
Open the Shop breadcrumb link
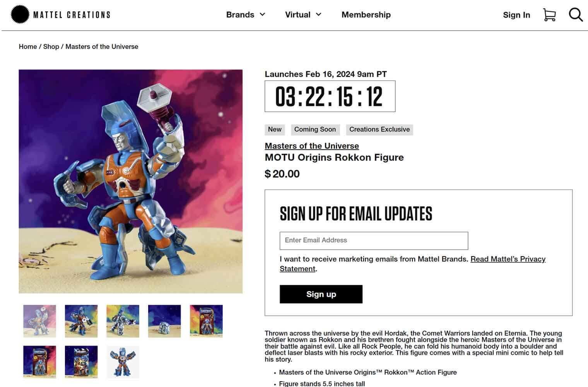tap(51, 46)
